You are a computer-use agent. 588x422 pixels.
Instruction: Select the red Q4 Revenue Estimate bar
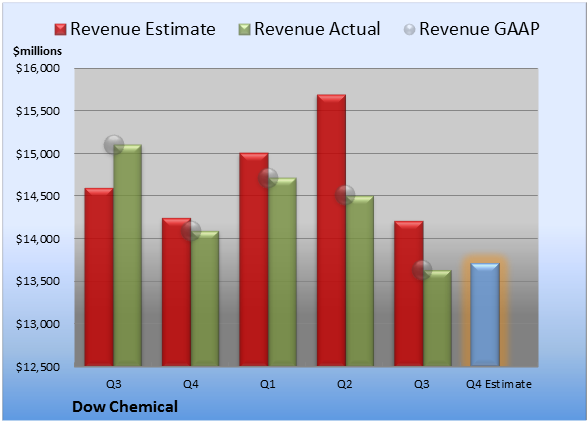pyautogui.click(x=177, y=292)
